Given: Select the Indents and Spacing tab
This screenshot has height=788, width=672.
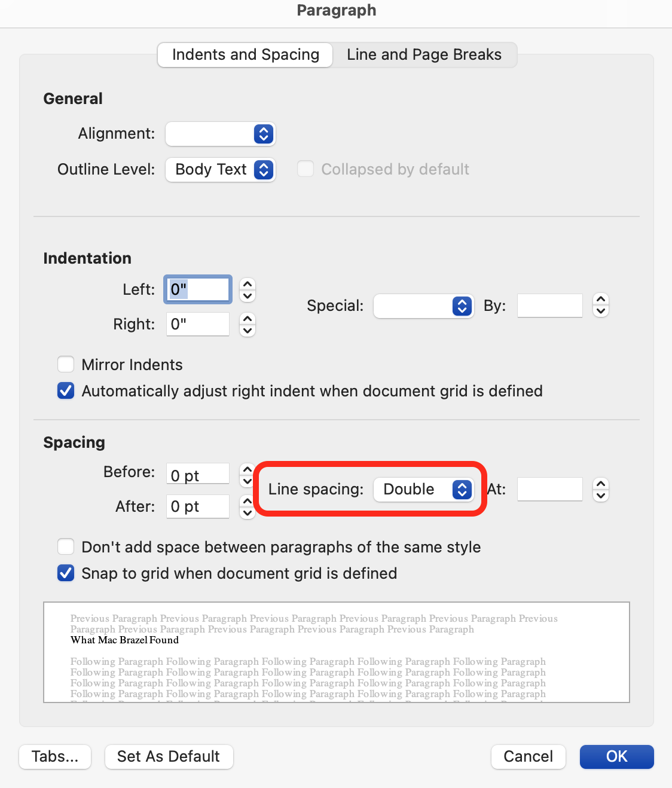Looking at the screenshot, I should click(245, 54).
